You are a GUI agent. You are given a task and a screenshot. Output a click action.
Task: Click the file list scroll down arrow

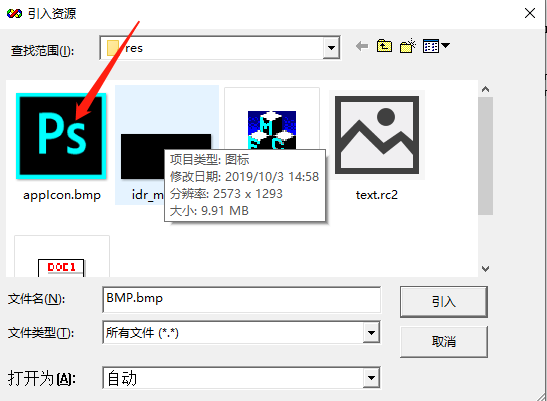[485, 269]
